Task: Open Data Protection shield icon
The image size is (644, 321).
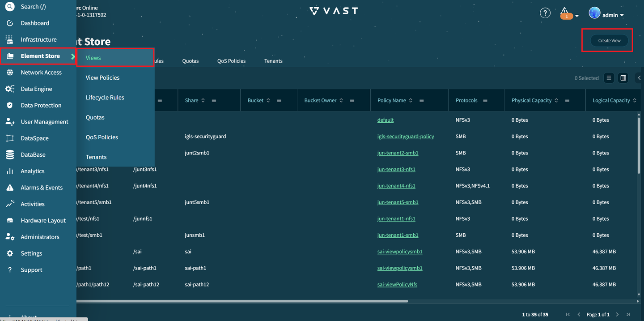Action: click(10, 105)
